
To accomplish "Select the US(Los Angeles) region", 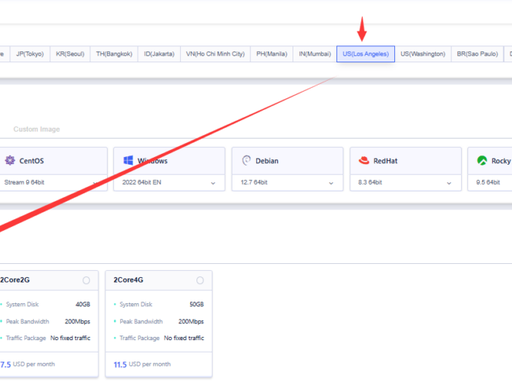I will 366,54.
